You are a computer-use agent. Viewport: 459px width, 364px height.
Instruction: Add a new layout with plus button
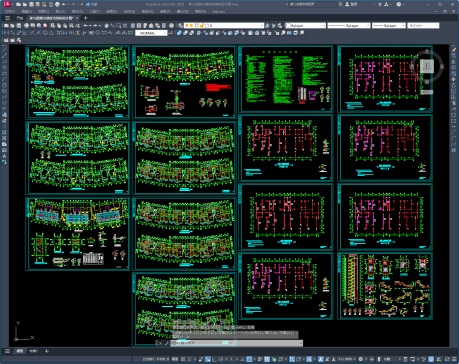[x=47, y=351]
